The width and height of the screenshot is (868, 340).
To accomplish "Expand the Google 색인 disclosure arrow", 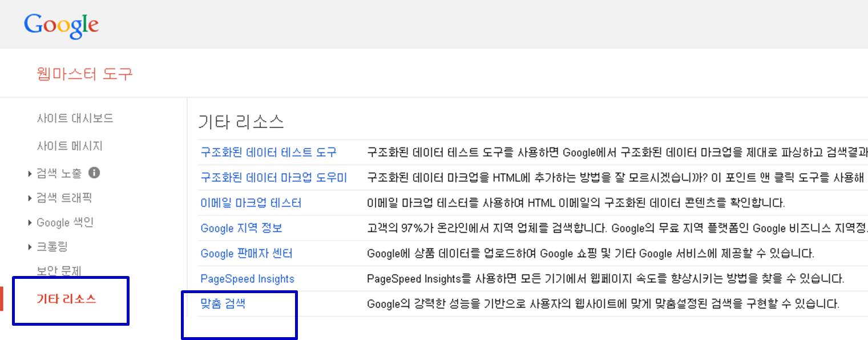I will (30, 223).
